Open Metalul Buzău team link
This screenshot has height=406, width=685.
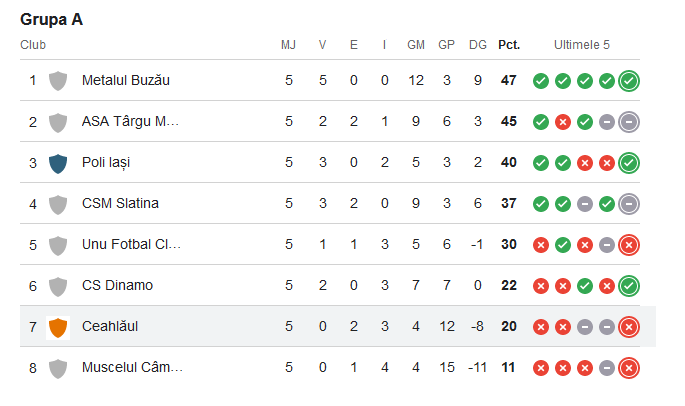tap(126, 80)
